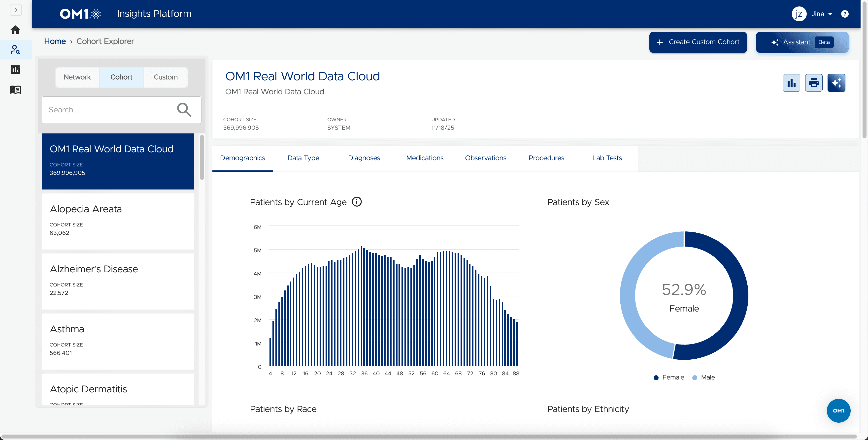Viewport: 868px width, 440px height.
Task: Click Create Custom Cohort button
Action: coord(698,42)
